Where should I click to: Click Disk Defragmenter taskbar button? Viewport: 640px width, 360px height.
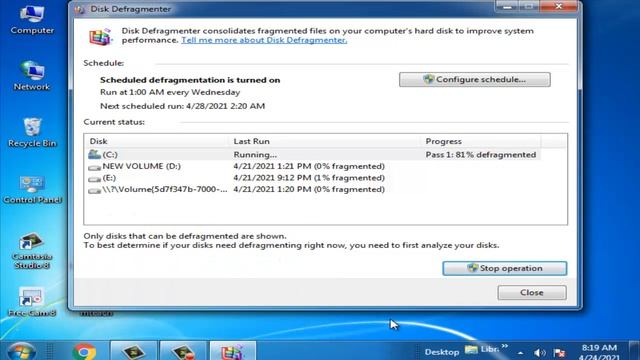pyautogui.click(x=233, y=351)
